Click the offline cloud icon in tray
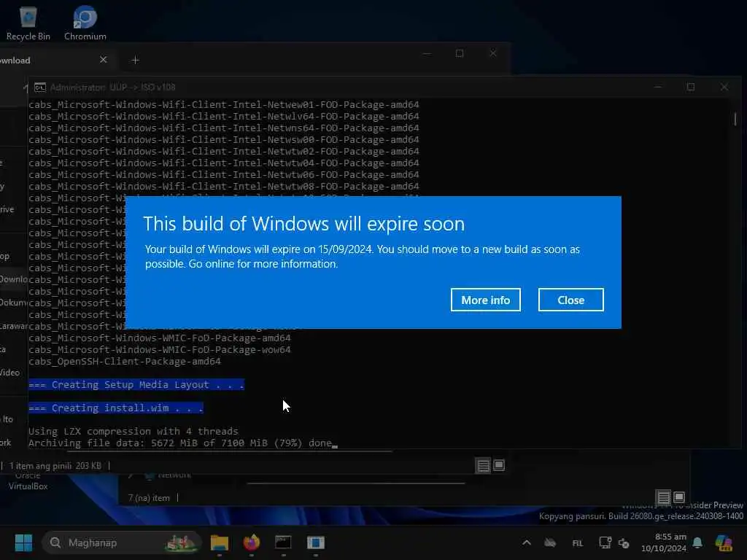Image resolution: width=747 pixels, height=560 pixels. 550,542
